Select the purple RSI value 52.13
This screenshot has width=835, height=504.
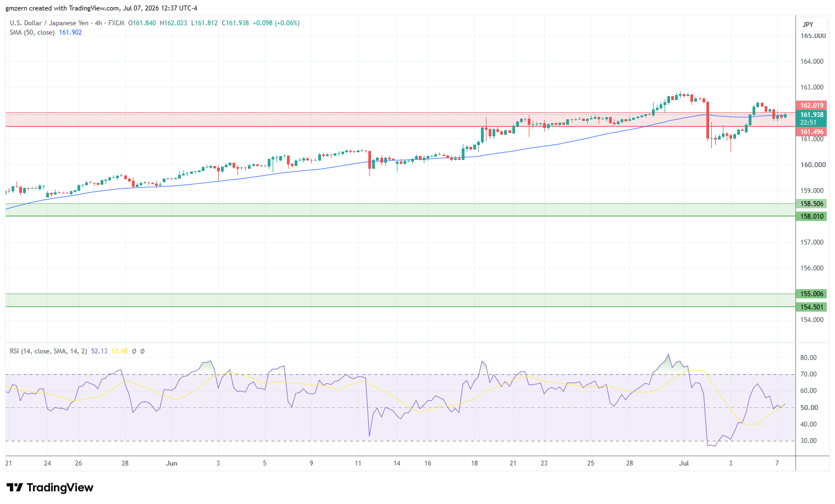click(x=99, y=351)
